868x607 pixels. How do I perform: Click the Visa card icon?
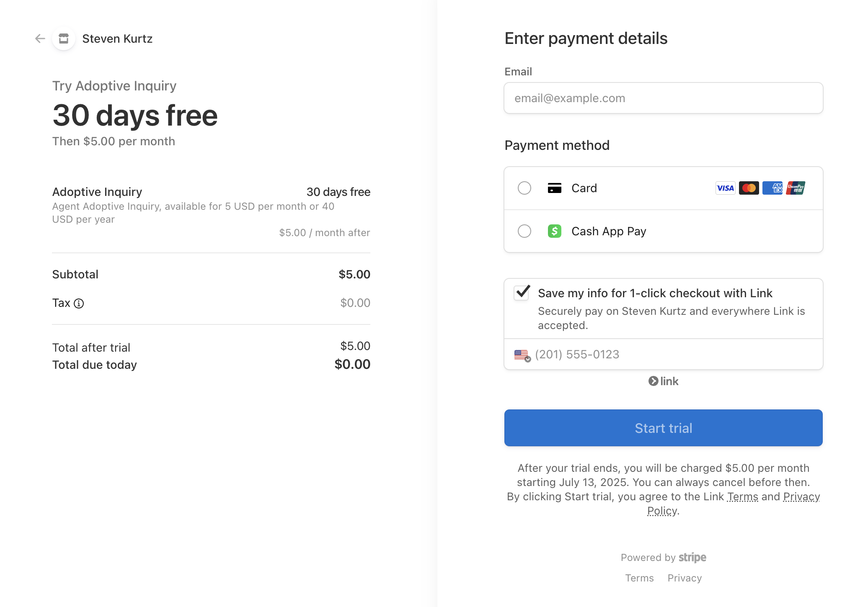pos(725,188)
